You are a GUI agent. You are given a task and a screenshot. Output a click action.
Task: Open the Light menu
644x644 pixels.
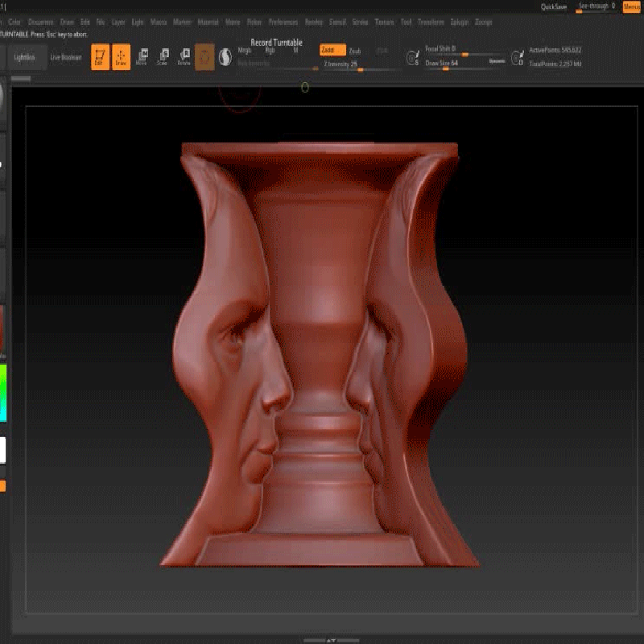coord(138,22)
